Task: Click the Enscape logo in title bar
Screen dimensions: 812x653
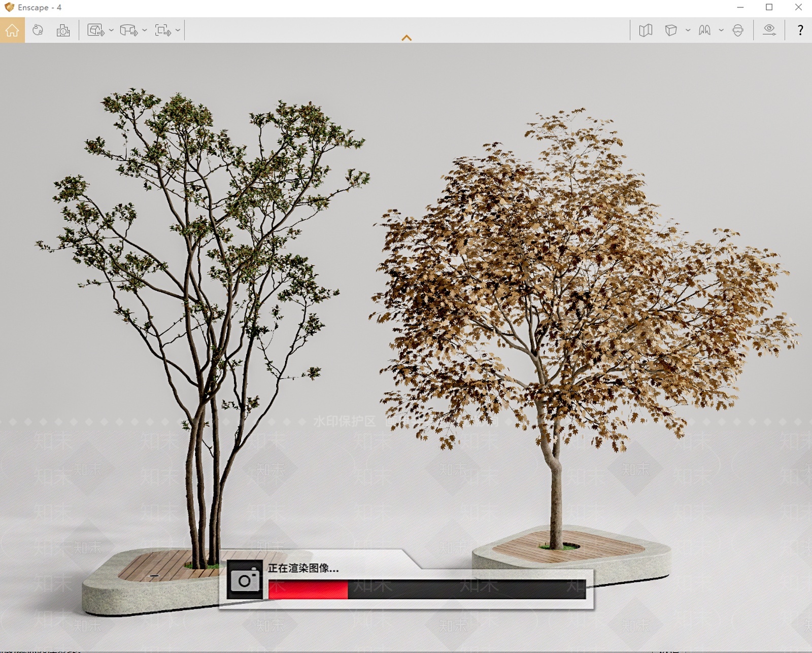Action: (x=9, y=7)
